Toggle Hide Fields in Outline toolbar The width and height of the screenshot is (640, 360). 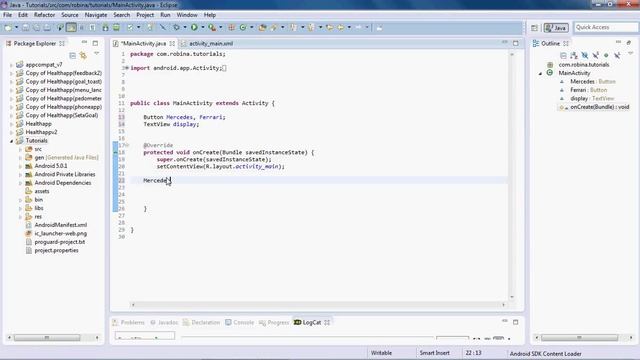tap(584, 55)
